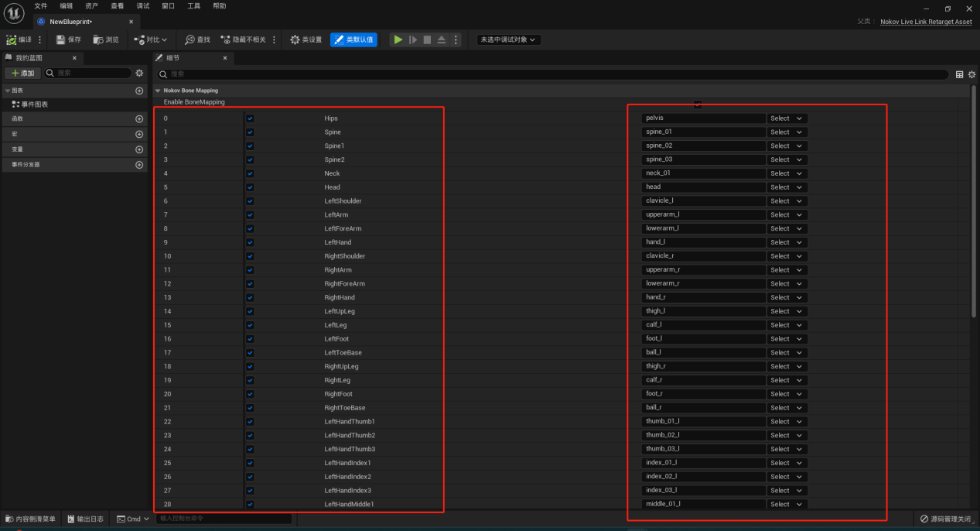Save blueprint with 保存 icon
Image resolution: width=980 pixels, height=531 pixels.
click(68, 39)
